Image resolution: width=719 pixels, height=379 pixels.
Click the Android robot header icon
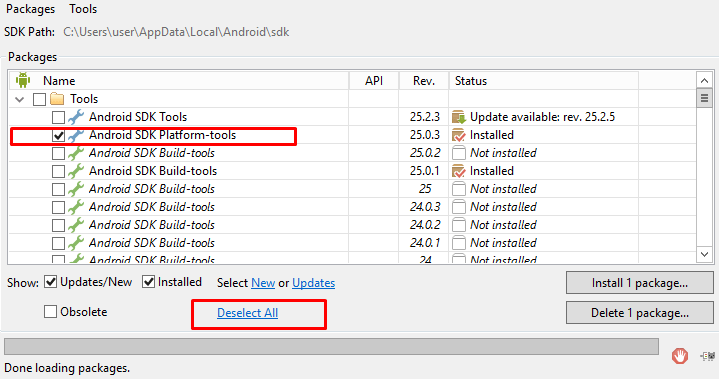(23, 80)
